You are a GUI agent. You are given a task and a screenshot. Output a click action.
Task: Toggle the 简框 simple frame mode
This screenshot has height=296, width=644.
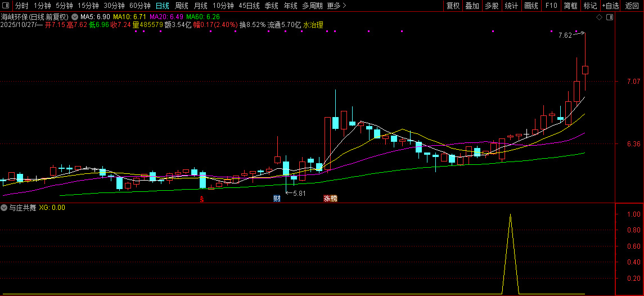(570, 6)
